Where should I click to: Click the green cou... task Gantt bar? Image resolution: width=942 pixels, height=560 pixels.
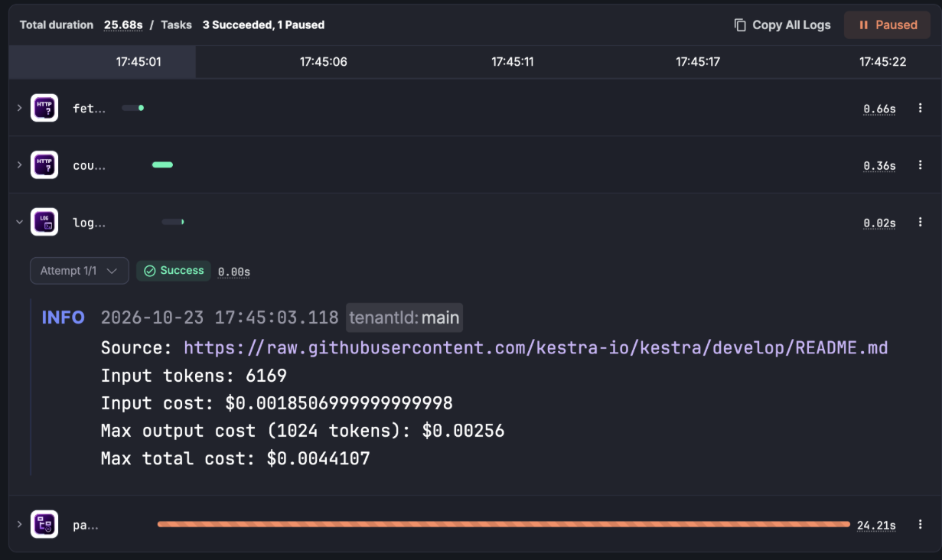point(162,164)
